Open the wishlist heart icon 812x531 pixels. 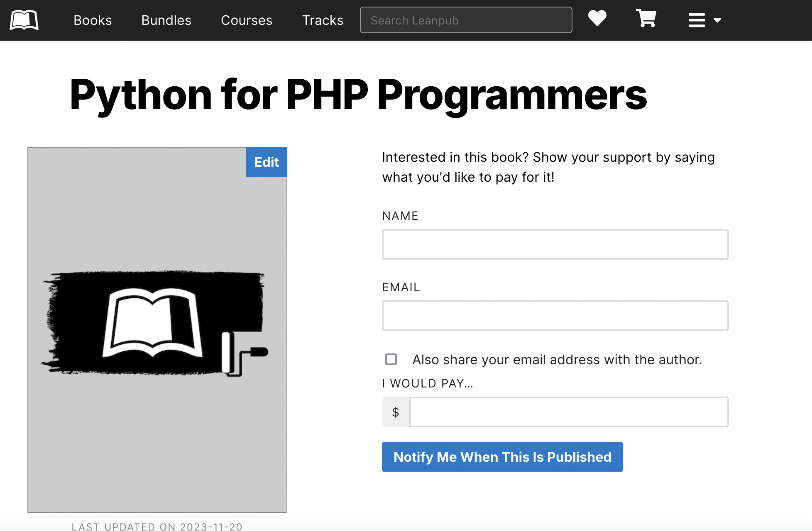(597, 18)
